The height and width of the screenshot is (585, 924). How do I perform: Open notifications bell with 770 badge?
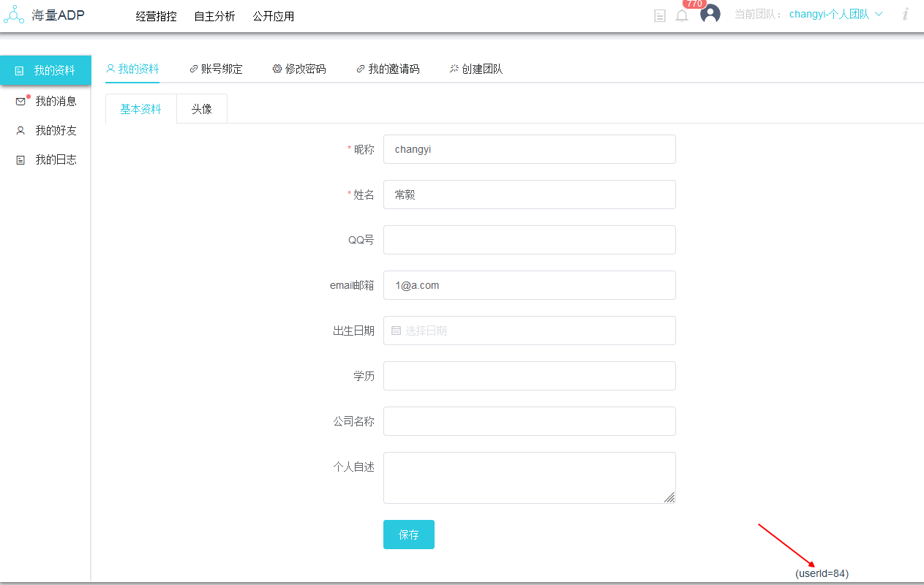(x=682, y=15)
